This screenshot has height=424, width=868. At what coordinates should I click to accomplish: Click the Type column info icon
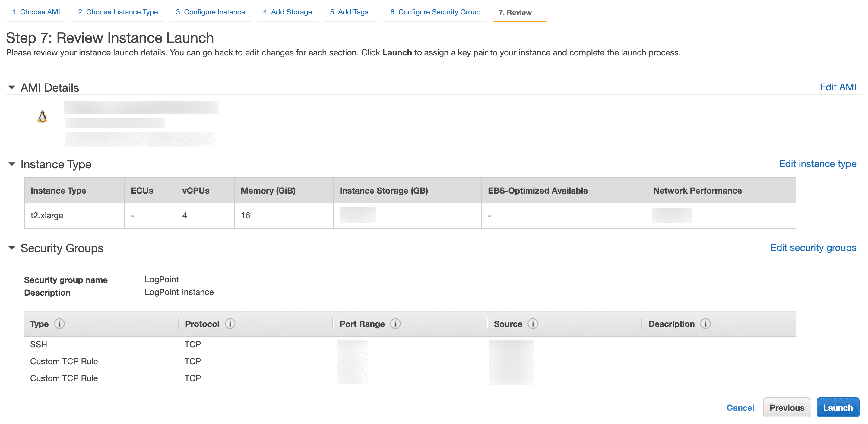[x=59, y=324]
